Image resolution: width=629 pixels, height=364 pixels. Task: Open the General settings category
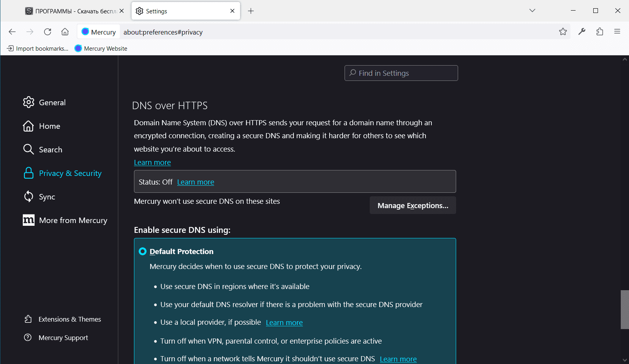tap(52, 102)
